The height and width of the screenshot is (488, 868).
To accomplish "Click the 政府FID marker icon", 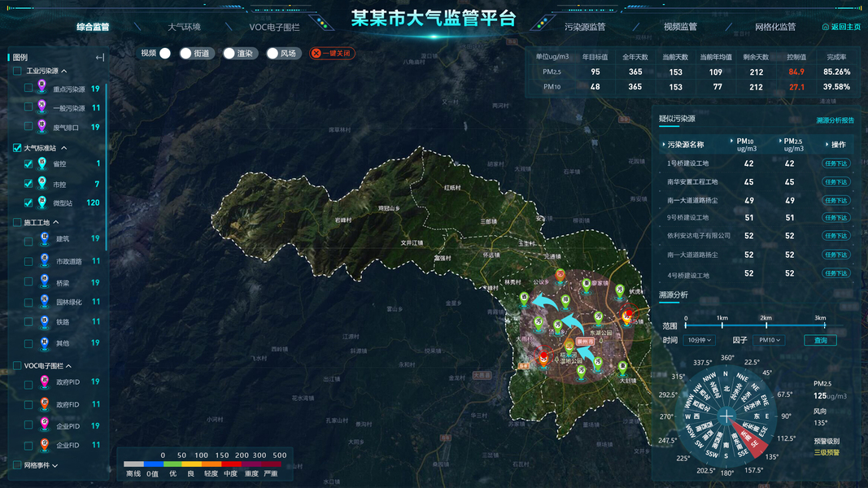I will pos(45,404).
